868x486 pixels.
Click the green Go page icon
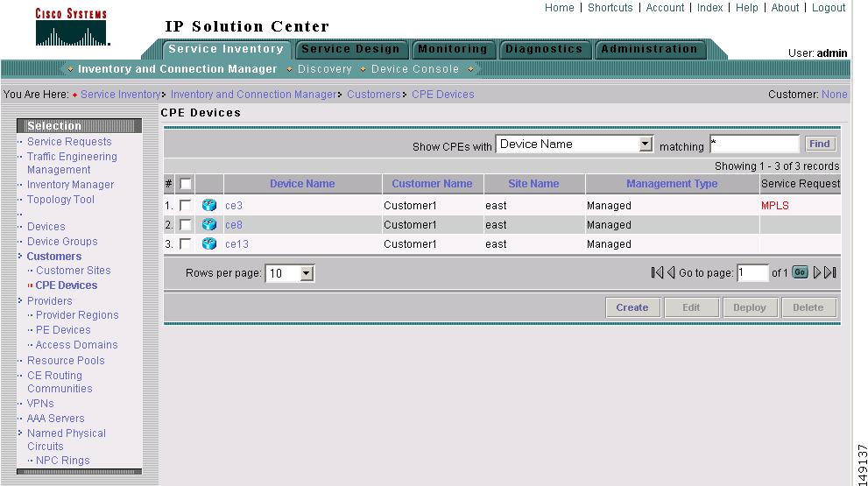(800, 272)
